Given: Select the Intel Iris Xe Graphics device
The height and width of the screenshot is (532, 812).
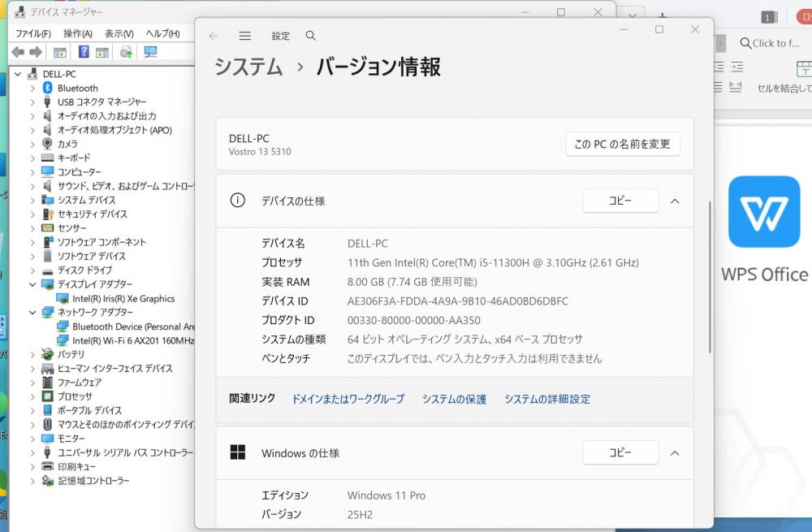Looking at the screenshot, I should click(123, 298).
